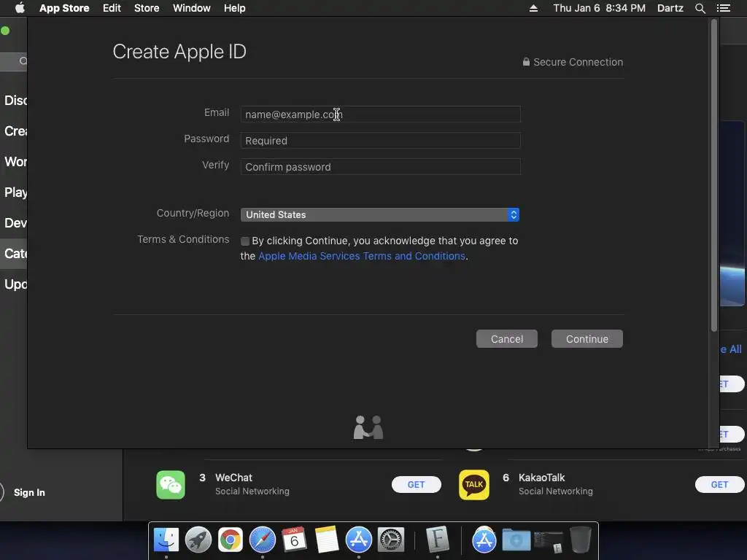This screenshot has width=747, height=560.
Task: Click the eject icon in menu bar
Action: (533, 8)
